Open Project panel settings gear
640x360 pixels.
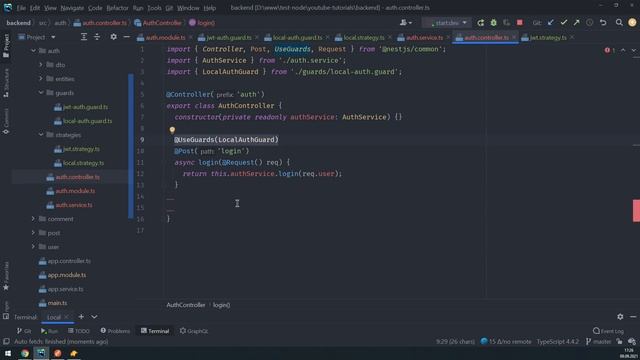click(113, 37)
